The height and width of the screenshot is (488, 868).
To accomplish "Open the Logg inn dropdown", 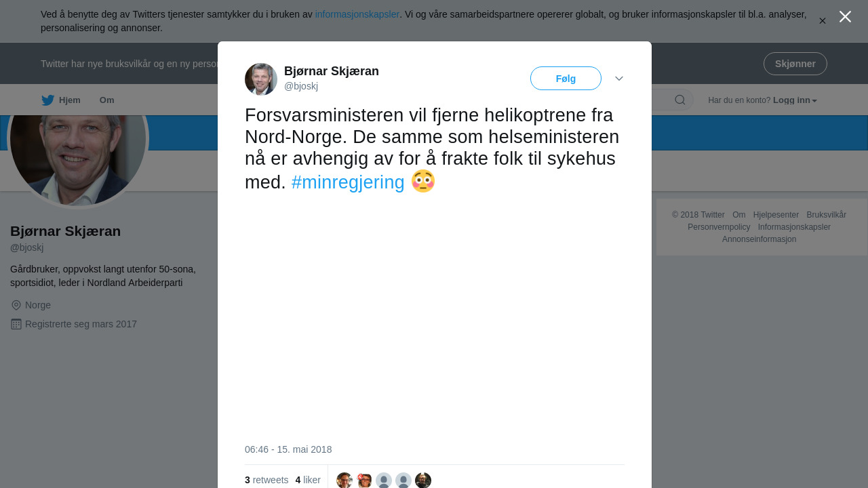I will pyautogui.click(x=795, y=100).
